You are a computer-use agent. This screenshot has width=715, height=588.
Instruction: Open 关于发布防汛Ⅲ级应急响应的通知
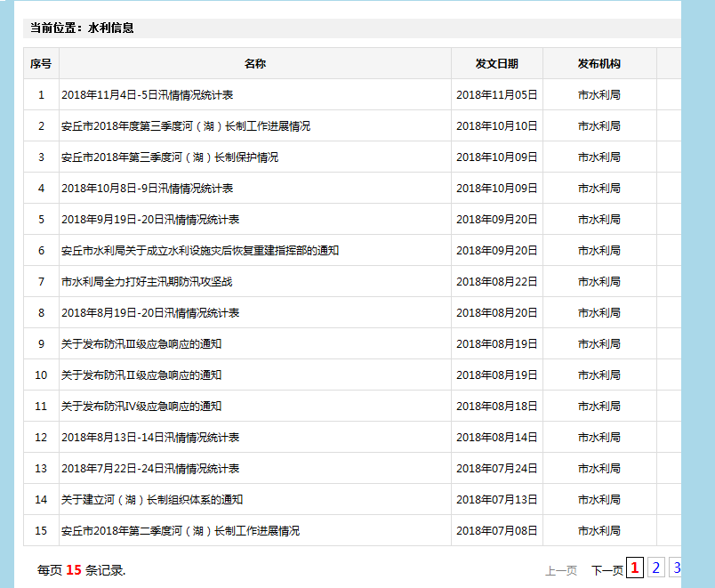[x=141, y=344]
